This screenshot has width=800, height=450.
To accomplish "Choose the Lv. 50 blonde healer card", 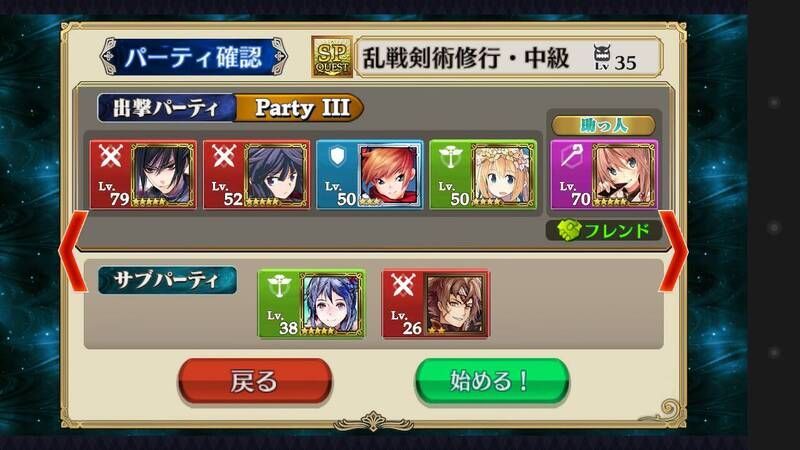I will tap(483, 174).
